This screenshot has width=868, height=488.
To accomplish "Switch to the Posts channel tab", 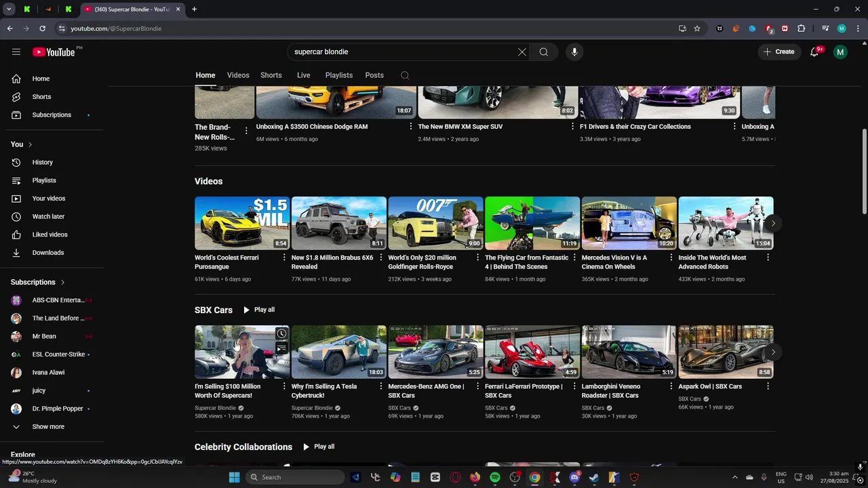I will 374,75.
